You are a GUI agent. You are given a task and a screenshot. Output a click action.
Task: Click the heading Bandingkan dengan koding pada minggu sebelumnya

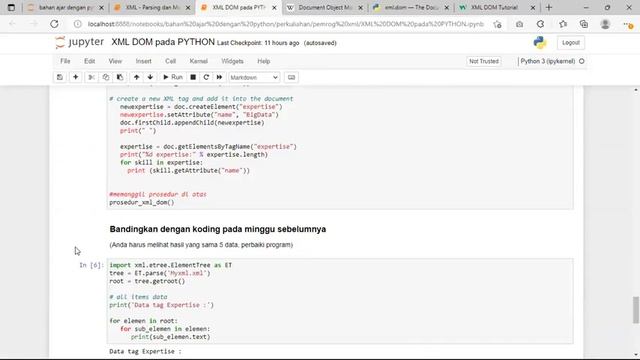point(218,229)
